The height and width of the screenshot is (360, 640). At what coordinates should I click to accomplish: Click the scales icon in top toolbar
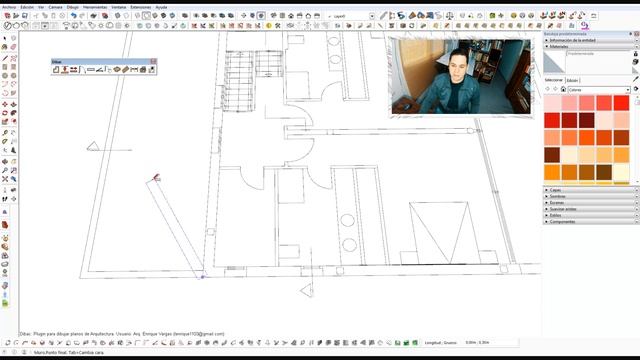pos(449,16)
